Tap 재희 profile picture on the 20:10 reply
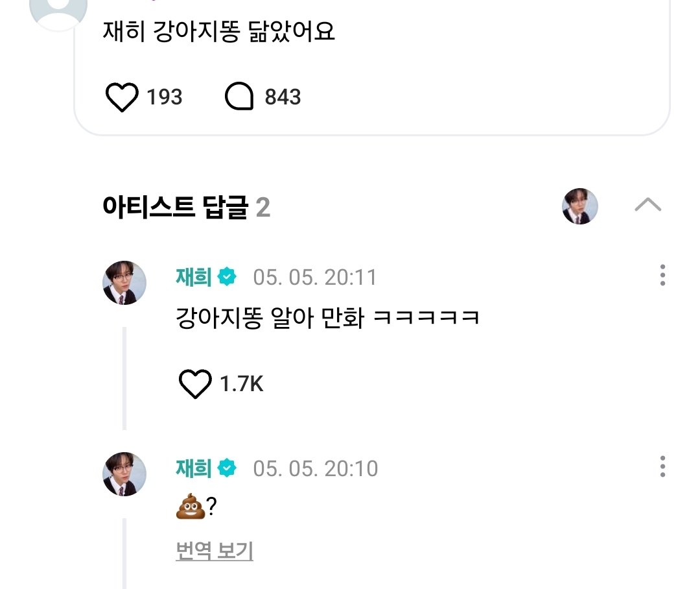Screen dimensions: 700x589 124,474
